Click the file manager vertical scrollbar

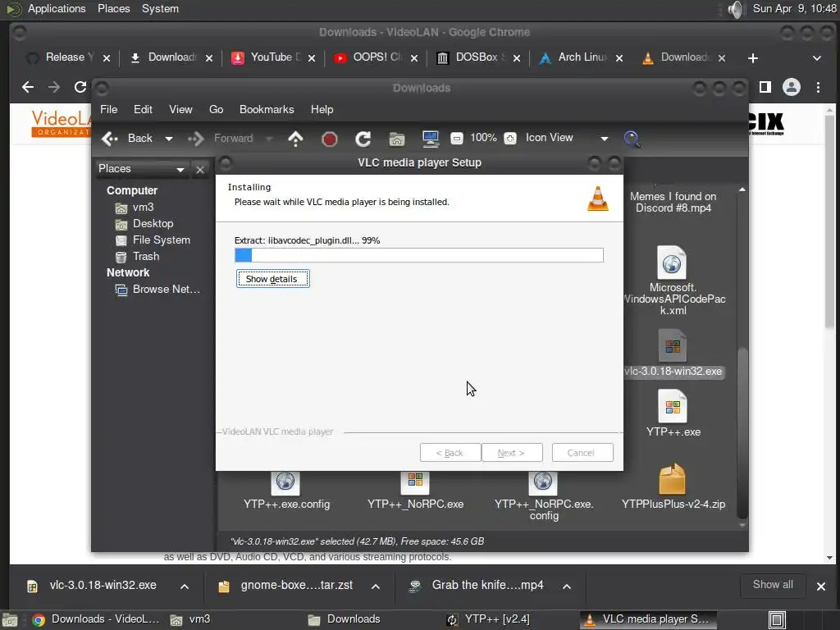(742, 431)
